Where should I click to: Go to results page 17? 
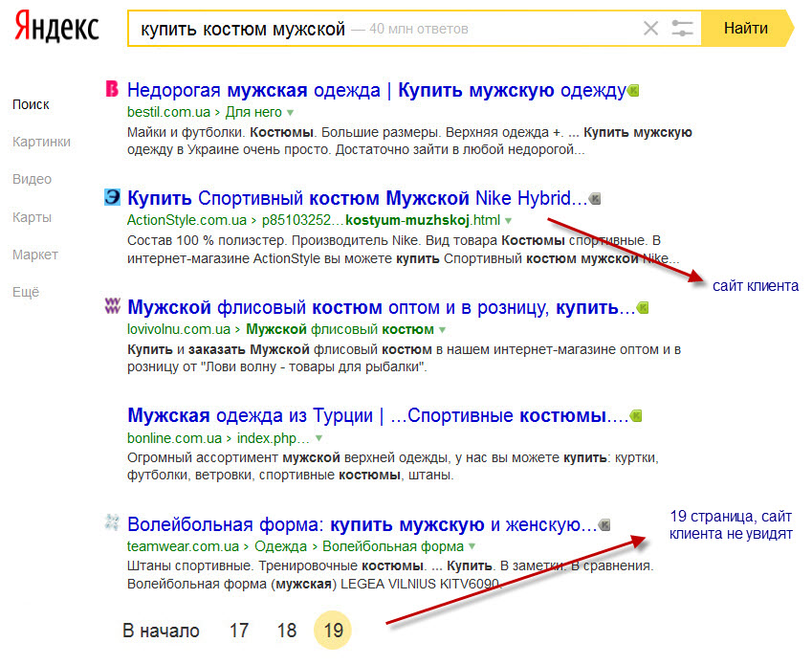tap(239, 631)
